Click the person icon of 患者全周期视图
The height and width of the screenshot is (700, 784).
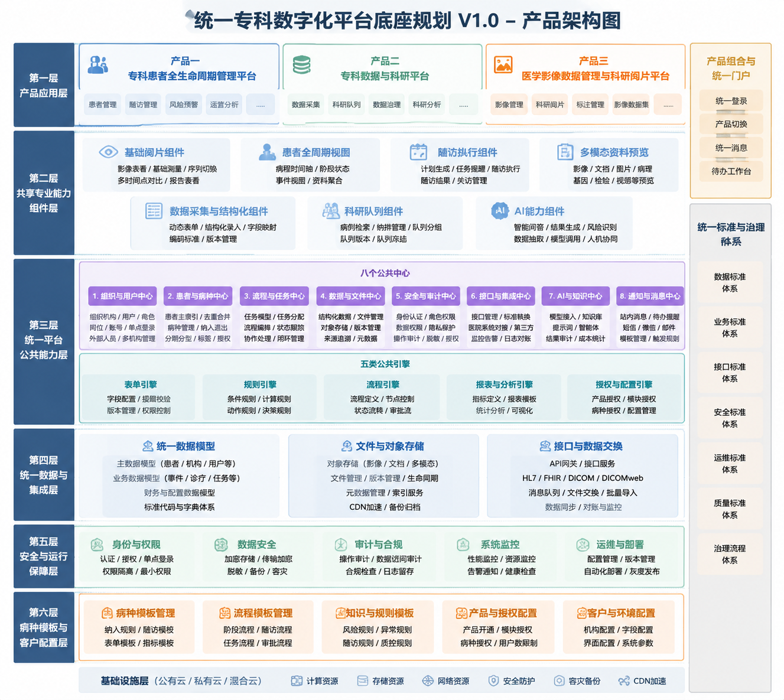click(268, 152)
